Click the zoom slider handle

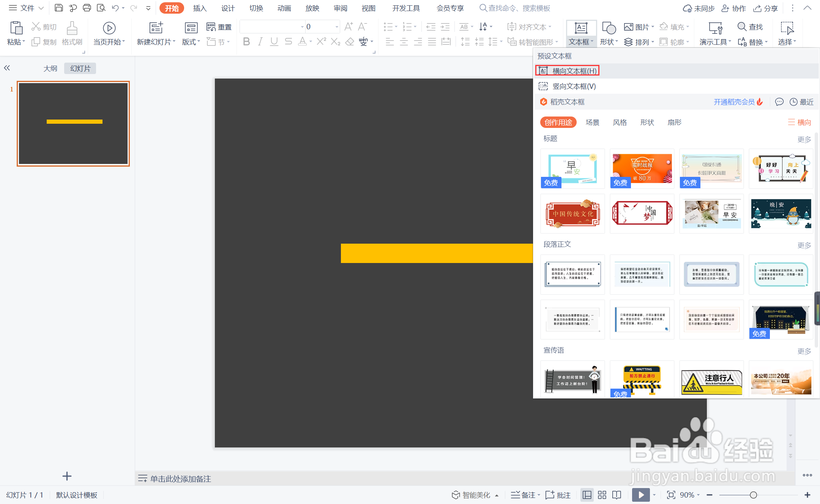click(x=753, y=495)
